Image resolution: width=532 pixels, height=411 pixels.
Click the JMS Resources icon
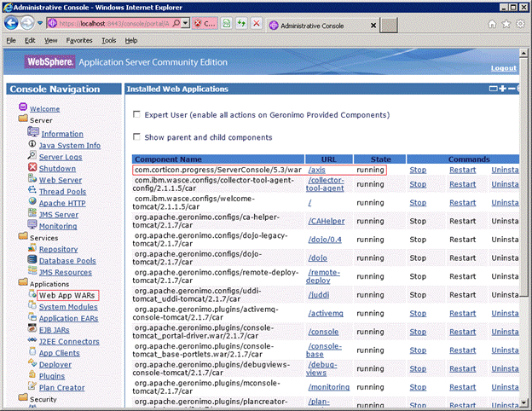click(32, 270)
